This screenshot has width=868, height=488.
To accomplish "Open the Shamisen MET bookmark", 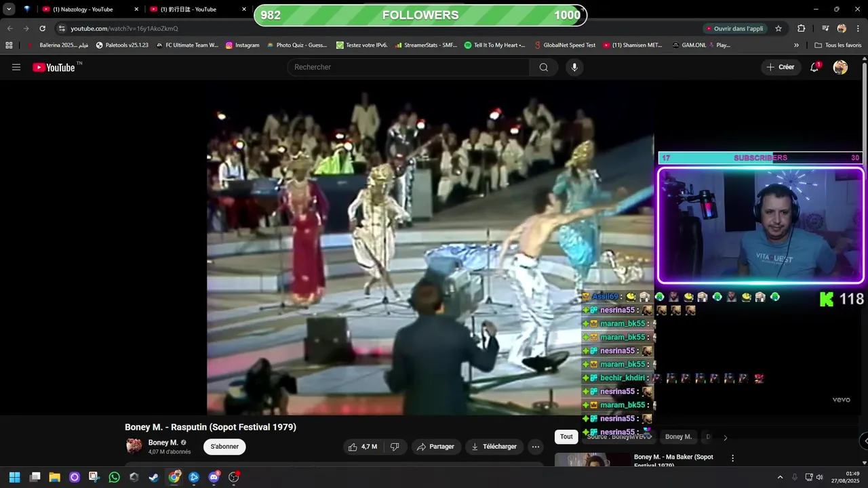I will click(x=633, y=45).
